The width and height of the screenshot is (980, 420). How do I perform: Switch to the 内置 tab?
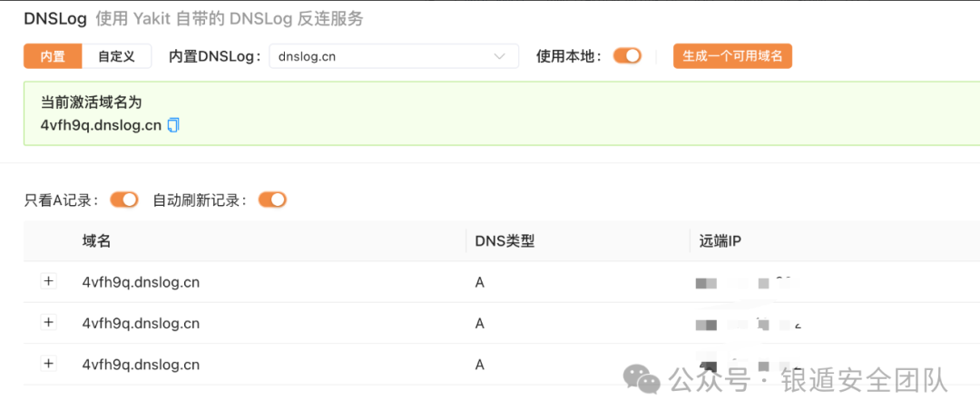[53, 56]
